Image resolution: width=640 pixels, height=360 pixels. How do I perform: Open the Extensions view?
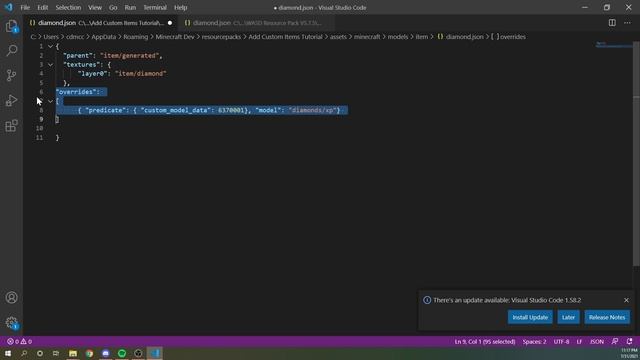pyautogui.click(x=11, y=125)
